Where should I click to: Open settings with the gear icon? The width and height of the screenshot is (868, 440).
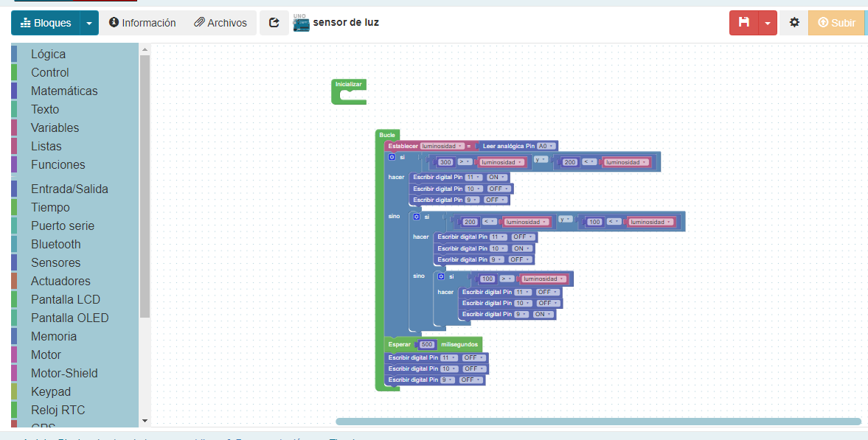(794, 23)
